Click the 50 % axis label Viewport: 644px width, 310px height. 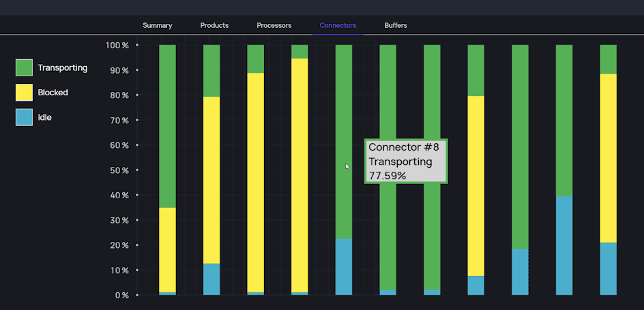119,170
